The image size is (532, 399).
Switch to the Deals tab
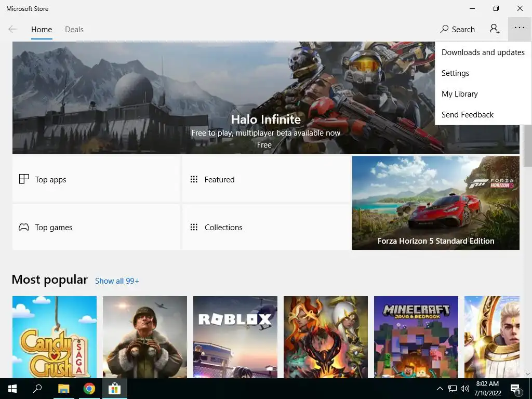click(74, 30)
